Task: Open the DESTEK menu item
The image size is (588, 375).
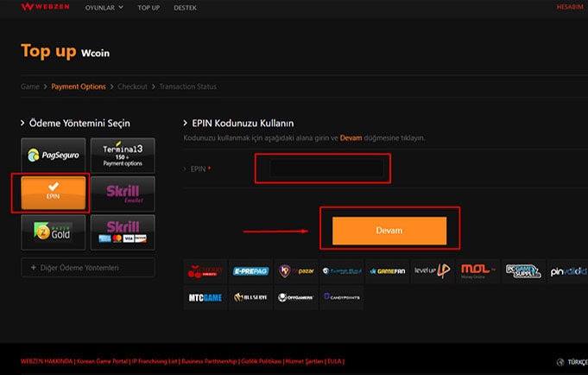Action: click(186, 8)
